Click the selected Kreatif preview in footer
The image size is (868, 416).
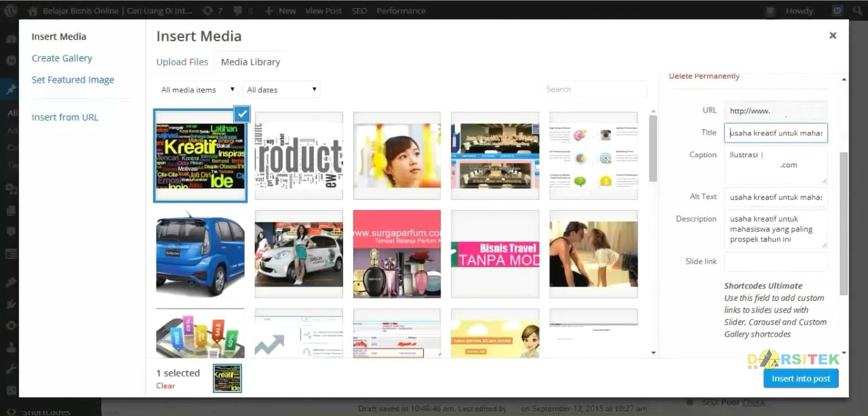click(227, 378)
